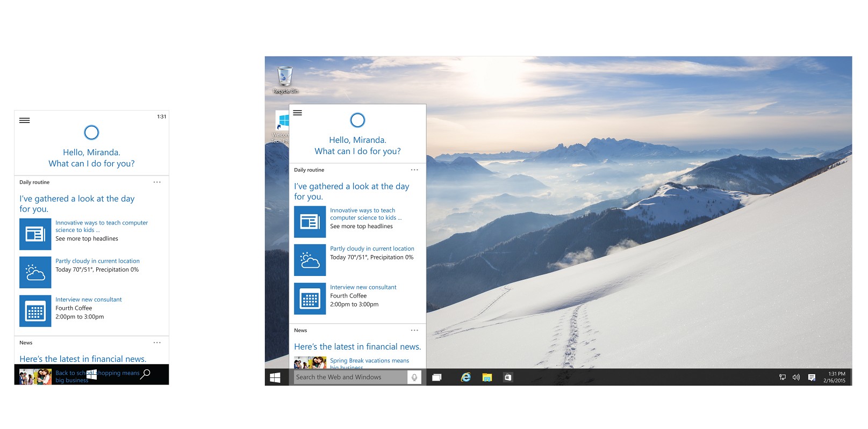Click the volume icon in the system tray
868x429 pixels.
[796, 377]
